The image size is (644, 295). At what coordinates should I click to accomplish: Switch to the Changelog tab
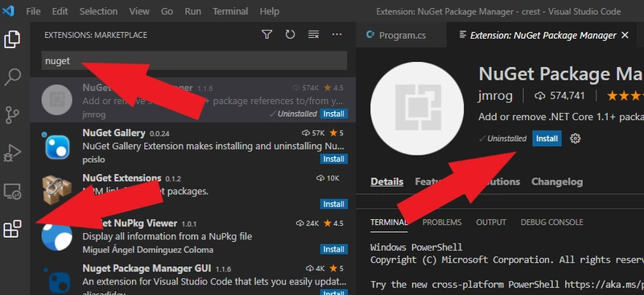point(557,181)
